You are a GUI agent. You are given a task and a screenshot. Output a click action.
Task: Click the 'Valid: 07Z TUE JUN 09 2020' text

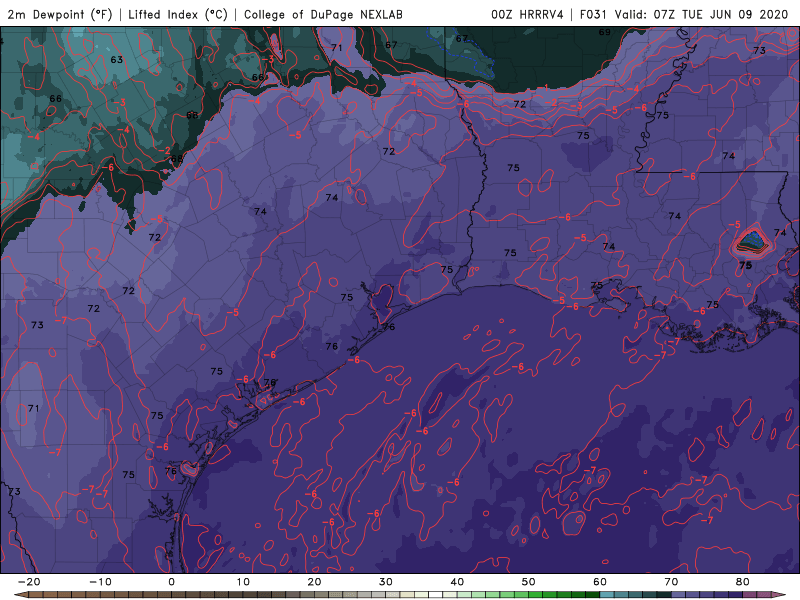(702, 14)
